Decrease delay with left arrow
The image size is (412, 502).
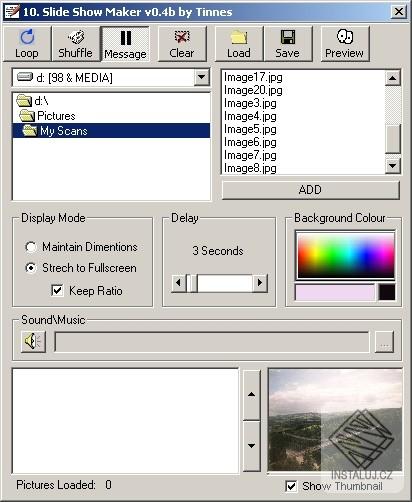178,283
